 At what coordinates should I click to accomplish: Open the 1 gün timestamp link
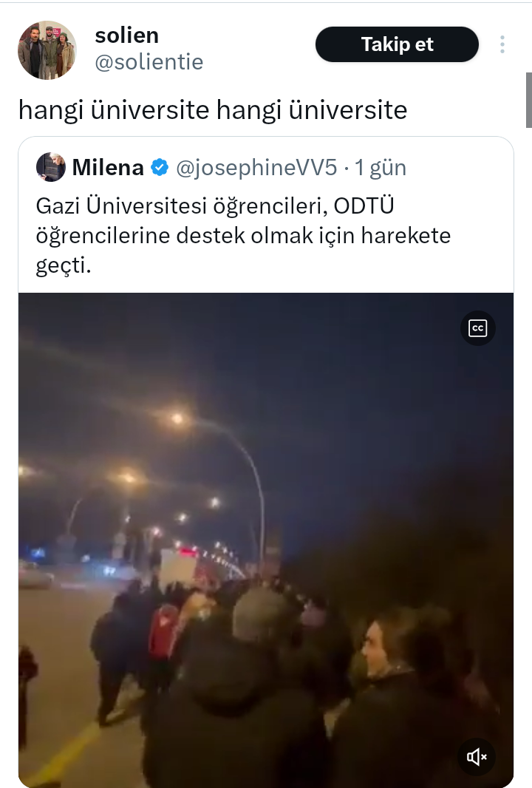(381, 167)
